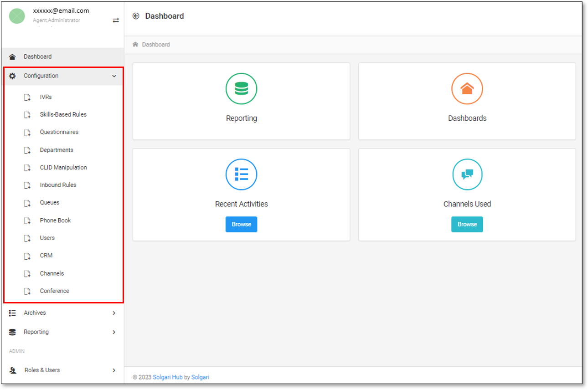This screenshot has height=390, width=588.
Task: Collapse the Configuration section
Action: 114,76
